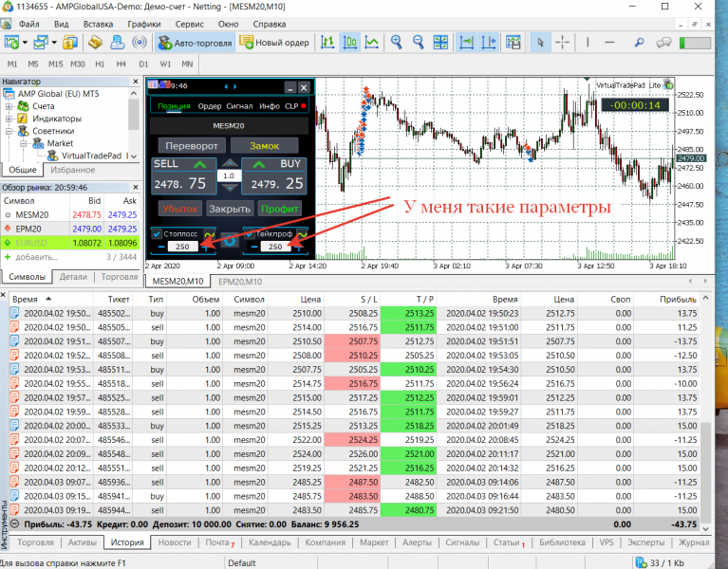
Task: Click the zoom out magnifier icon
Action: (x=419, y=43)
